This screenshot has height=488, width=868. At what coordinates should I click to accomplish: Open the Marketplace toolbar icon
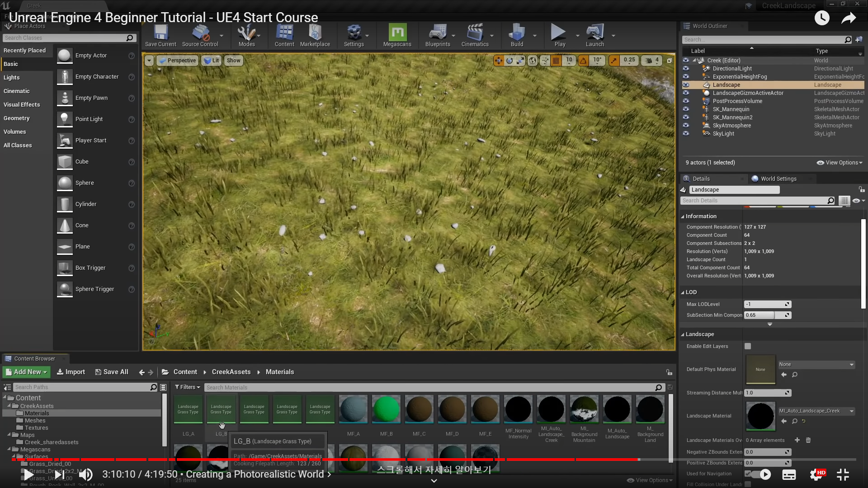[315, 33]
